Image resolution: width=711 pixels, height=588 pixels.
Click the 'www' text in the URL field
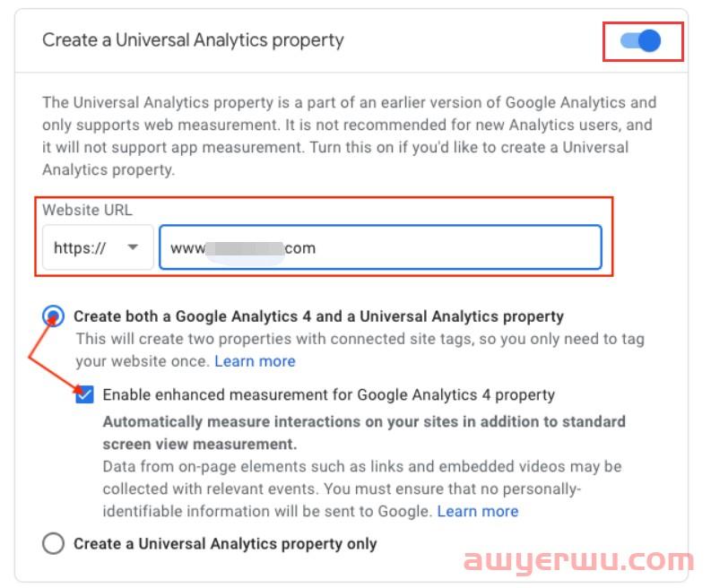coord(186,248)
